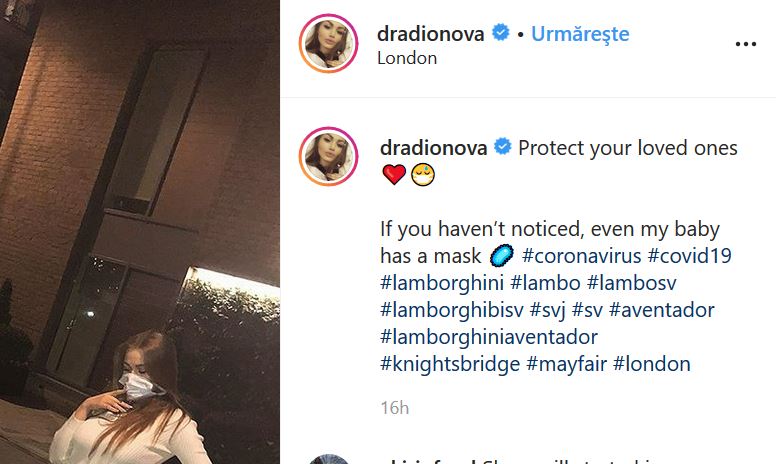The height and width of the screenshot is (464, 776).
Task: Open the #mayfair hashtag
Action: point(566,364)
